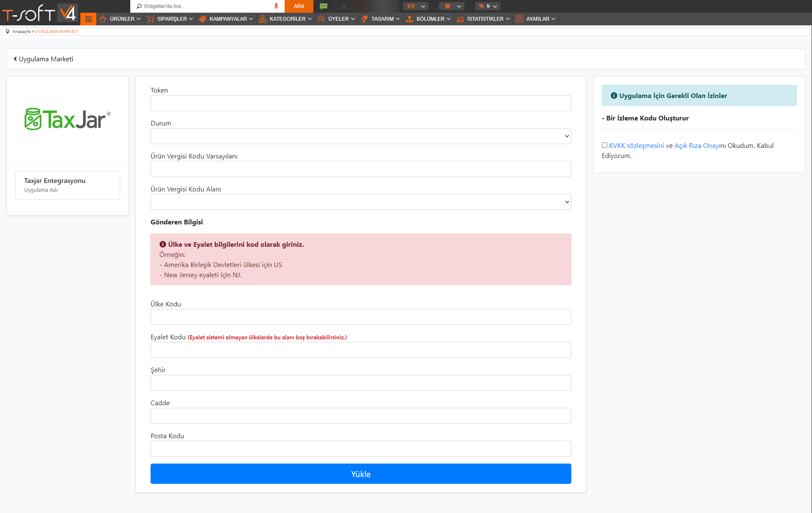Image resolution: width=812 pixels, height=513 pixels.
Task: Click the alert icon in pink notice
Action: coord(162,244)
